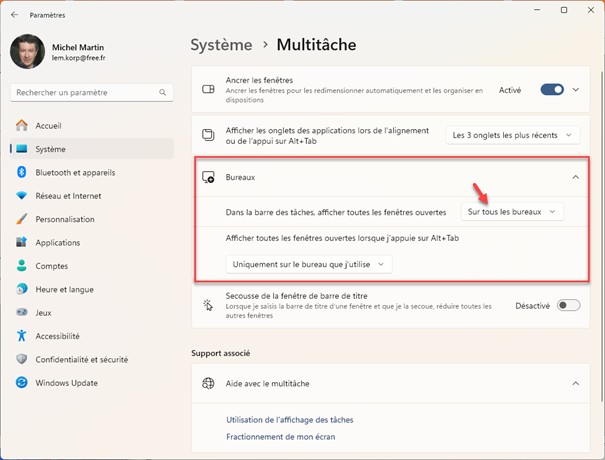This screenshot has width=605, height=460.
Task: Select Accueil in the sidebar
Action: [48, 126]
